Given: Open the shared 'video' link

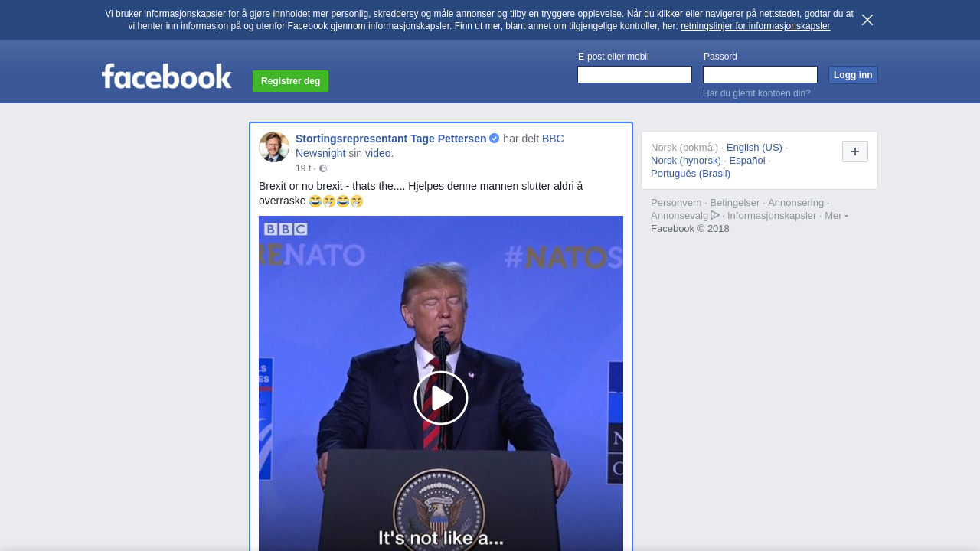Looking at the screenshot, I should click(x=378, y=153).
